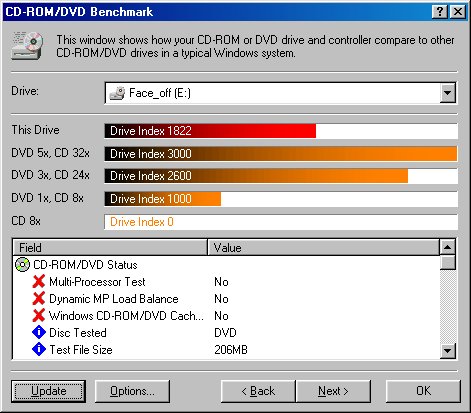The height and width of the screenshot is (413, 471).
Task: Click the list scrollbar down arrow
Action: [x=447, y=351]
